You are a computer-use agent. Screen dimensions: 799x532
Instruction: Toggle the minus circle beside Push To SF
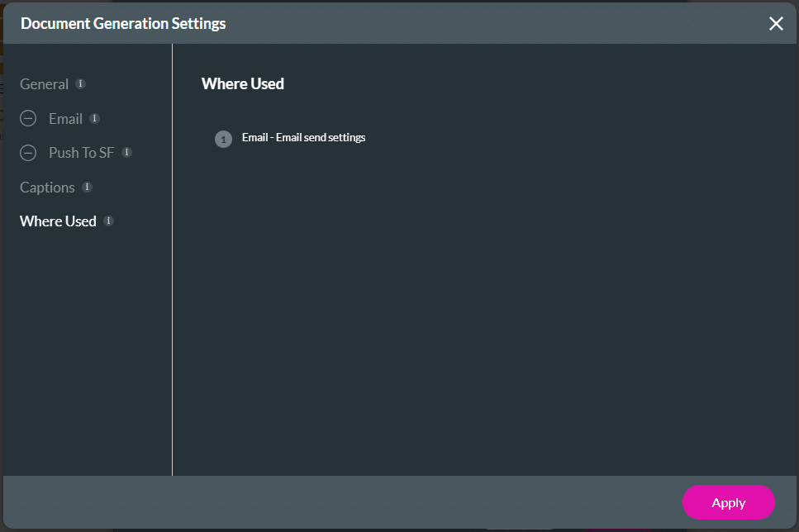click(28, 153)
